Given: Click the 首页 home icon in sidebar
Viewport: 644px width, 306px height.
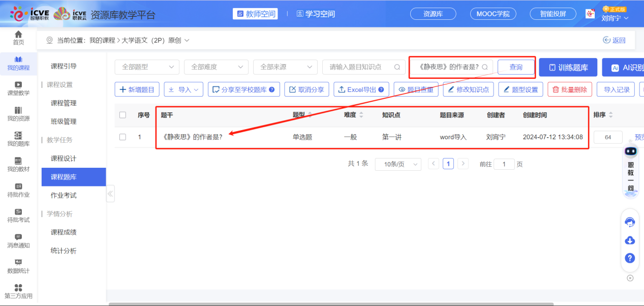Looking at the screenshot, I should pyautogui.click(x=18, y=35).
